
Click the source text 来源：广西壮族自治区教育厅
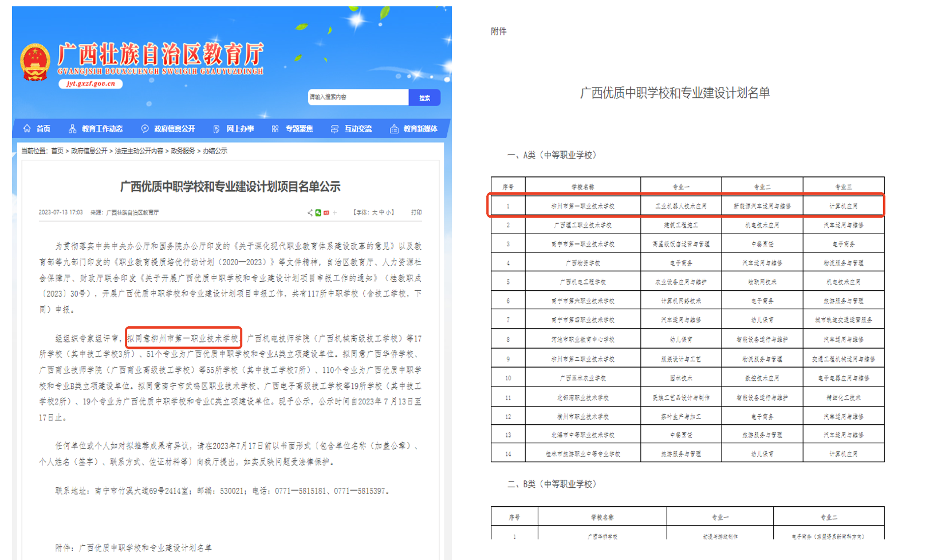[x=124, y=212]
